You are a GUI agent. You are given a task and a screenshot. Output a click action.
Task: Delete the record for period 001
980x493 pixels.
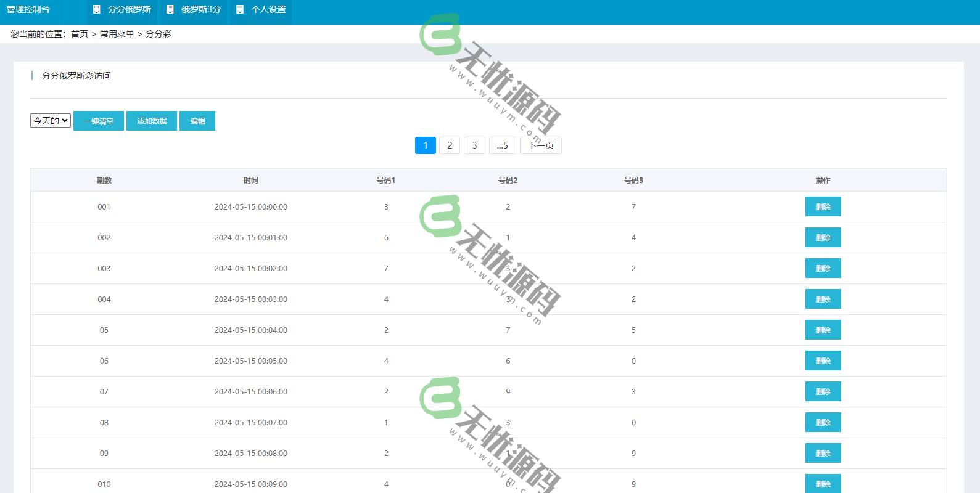pos(823,207)
